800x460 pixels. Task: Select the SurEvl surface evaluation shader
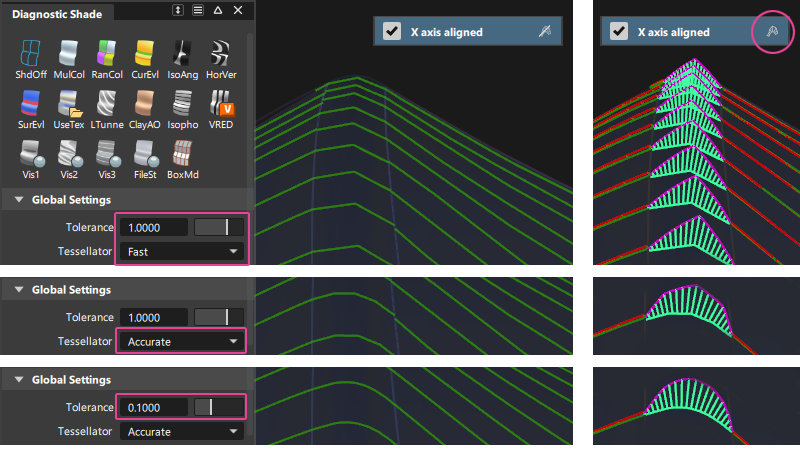31,109
